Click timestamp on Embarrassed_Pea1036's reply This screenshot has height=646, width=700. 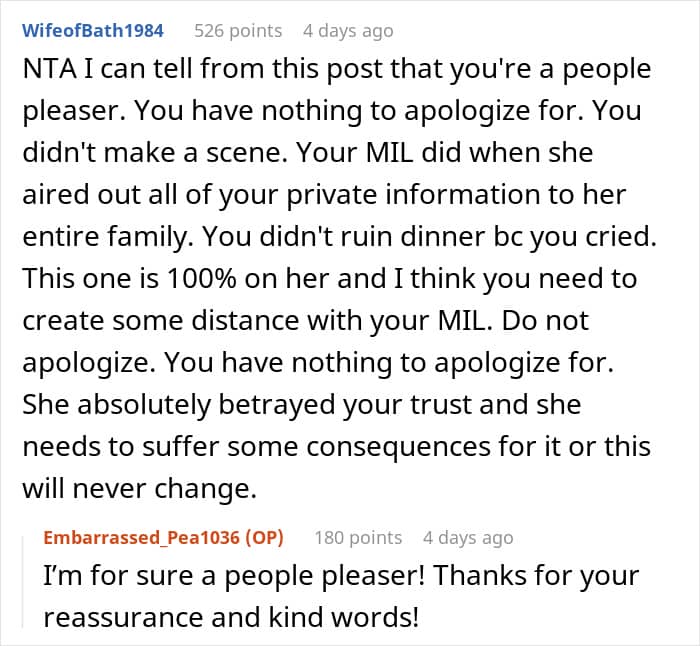point(468,537)
